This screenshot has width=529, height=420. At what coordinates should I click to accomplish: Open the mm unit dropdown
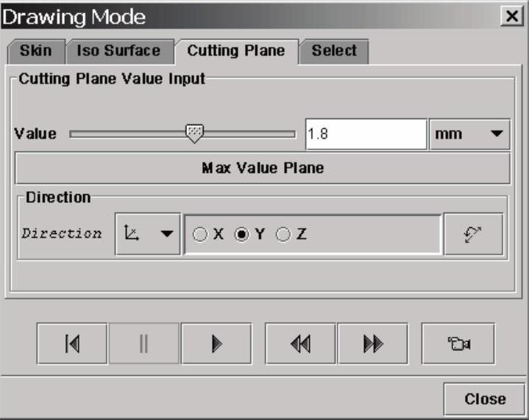coord(469,134)
